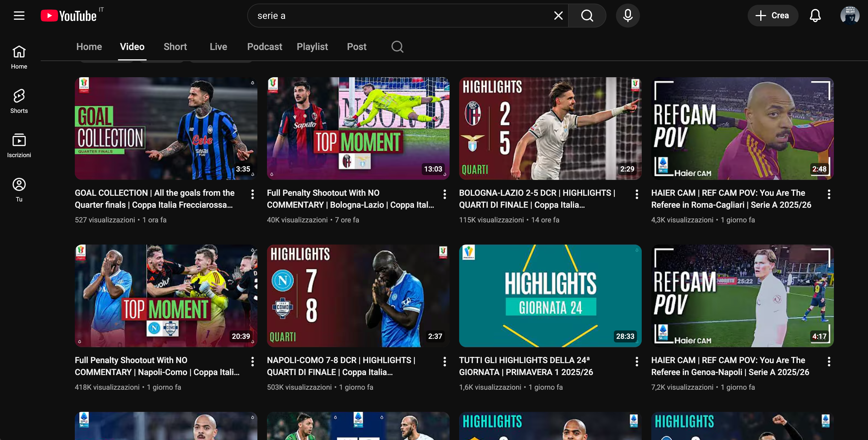Clear the search text with X
The image size is (868, 440).
(558, 16)
